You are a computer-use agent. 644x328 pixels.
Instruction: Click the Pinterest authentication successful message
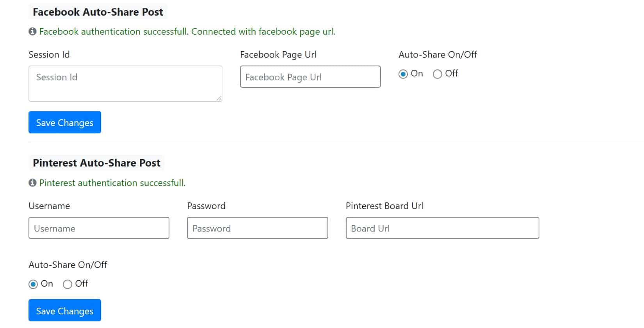pyautogui.click(x=112, y=183)
